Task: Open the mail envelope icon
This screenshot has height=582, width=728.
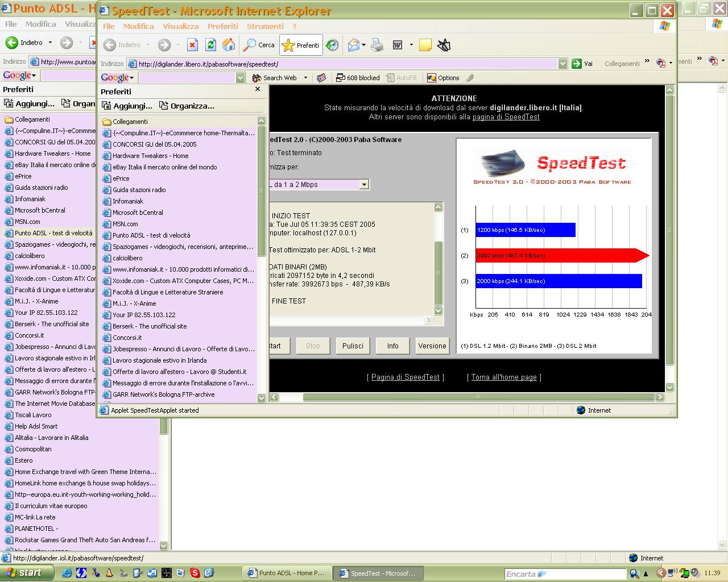Action: pyautogui.click(x=353, y=45)
